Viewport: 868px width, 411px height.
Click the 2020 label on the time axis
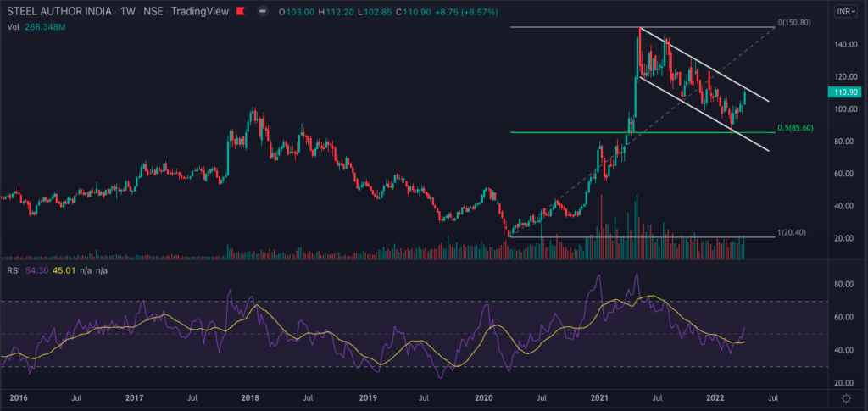coord(484,397)
